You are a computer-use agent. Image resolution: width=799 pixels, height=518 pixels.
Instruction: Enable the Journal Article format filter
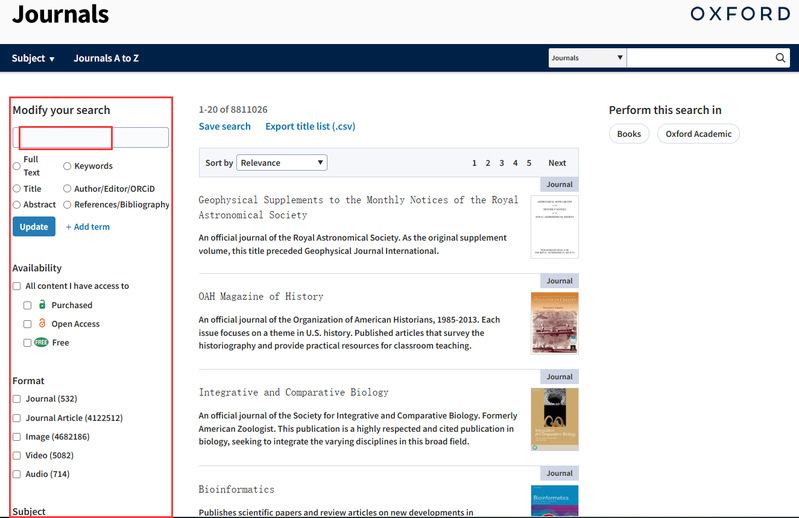point(17,418)
